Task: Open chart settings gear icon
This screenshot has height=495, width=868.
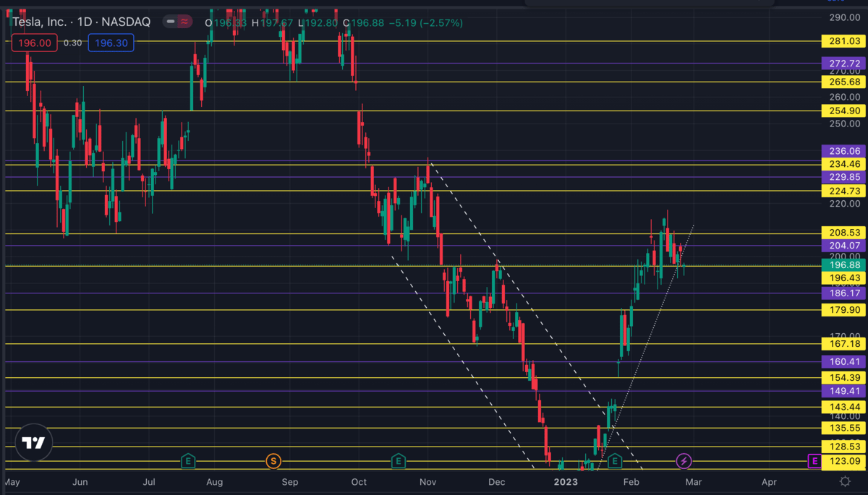Action: click(x=844, y=481)
